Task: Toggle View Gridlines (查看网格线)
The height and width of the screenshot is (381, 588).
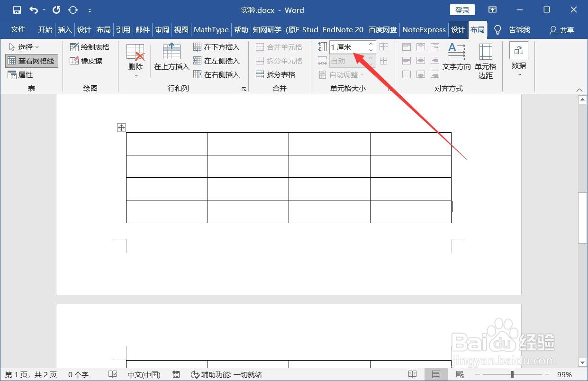Action: (x=31, y=61)
